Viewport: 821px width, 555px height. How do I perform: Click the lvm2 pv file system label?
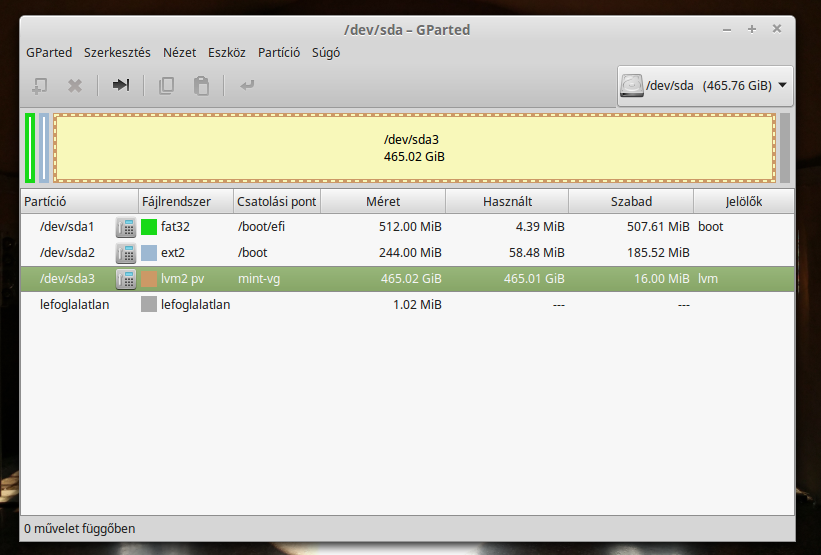point(183,279)
